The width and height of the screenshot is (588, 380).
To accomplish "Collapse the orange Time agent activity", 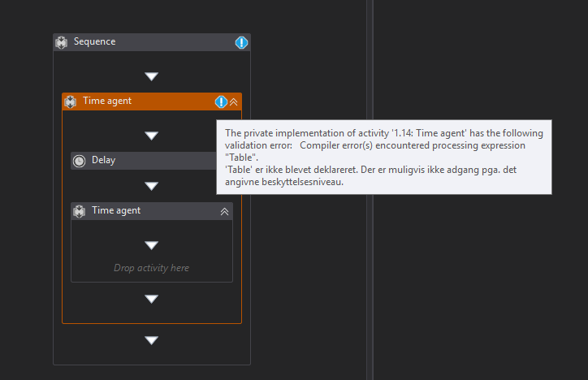I will 234,101.
